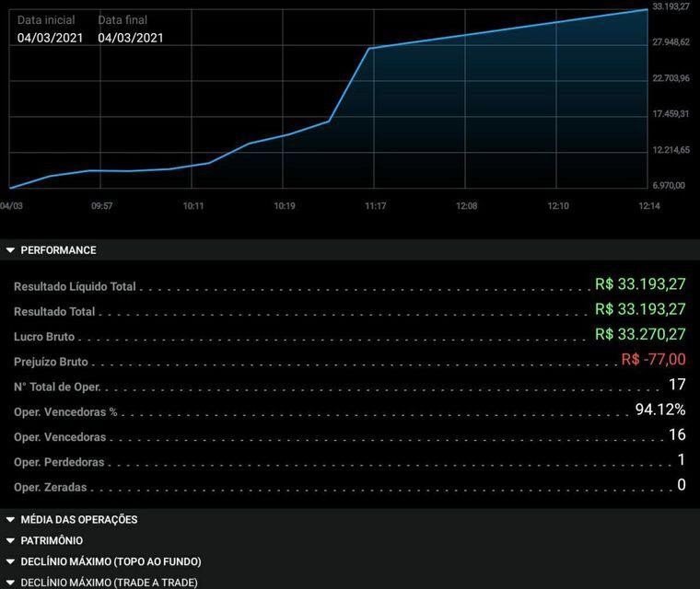Screen dimensions: 700x589
Task: Click the 12:08 time label on chart axis
Action: click(467, 206)
